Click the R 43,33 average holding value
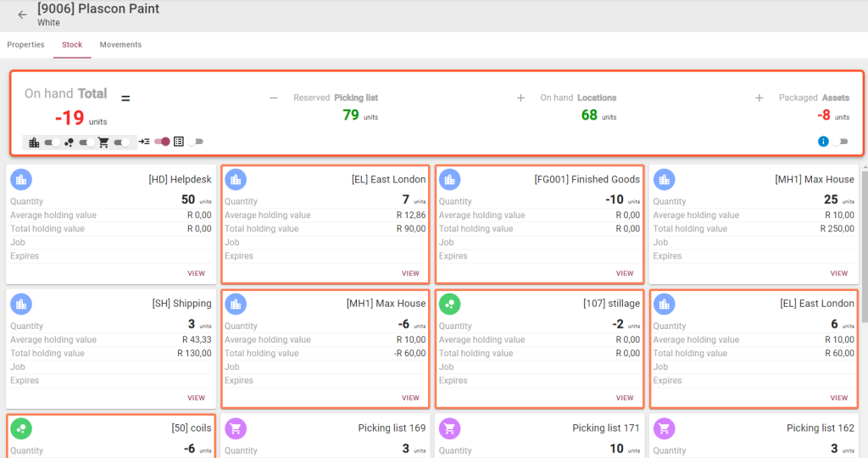 197,339
